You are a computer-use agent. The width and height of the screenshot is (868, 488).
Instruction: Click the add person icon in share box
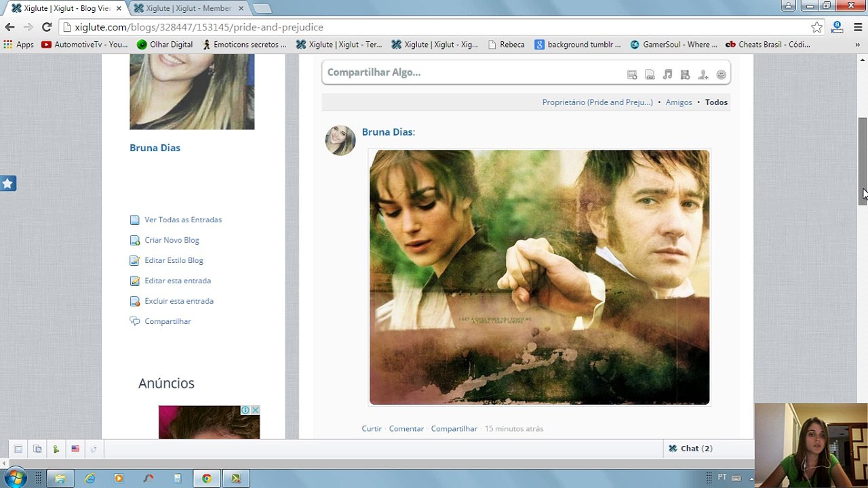click(x=703, y=75)
